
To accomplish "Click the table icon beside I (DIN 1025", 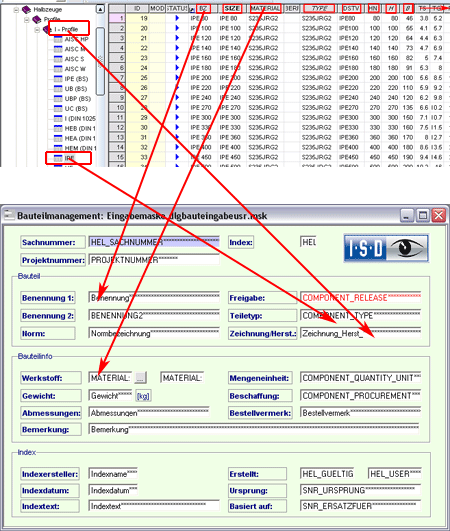I will [x=58, y=119].
